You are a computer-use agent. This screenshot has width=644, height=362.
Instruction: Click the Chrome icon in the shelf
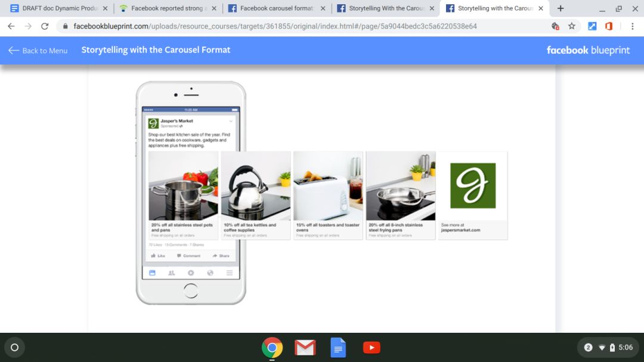(272, 348)
